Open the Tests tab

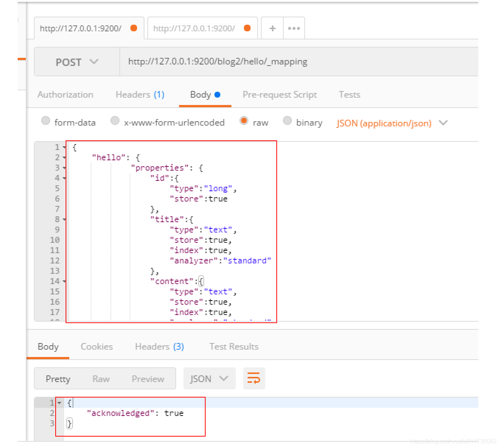pyautogui.click(x=349, y=95)
